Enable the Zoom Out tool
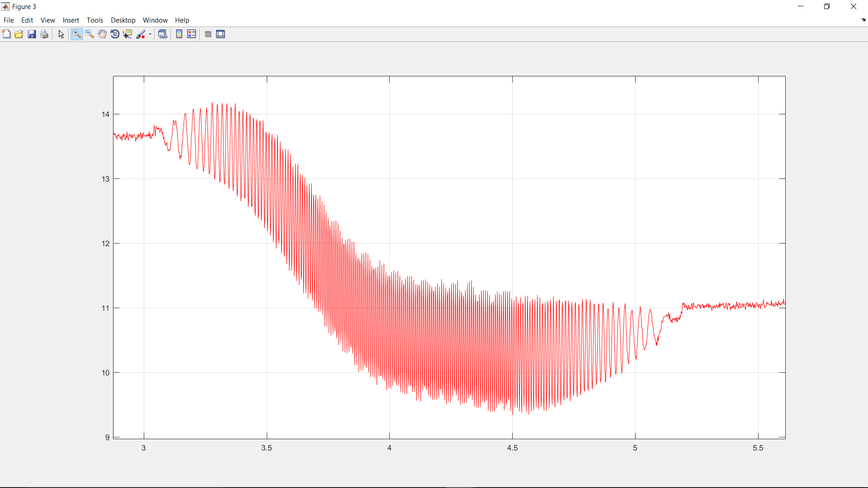 90,34
